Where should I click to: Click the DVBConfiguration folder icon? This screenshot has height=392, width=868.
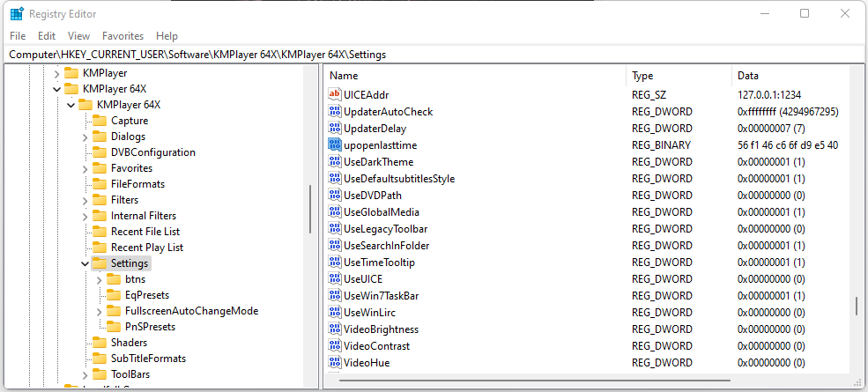(100, 152)
